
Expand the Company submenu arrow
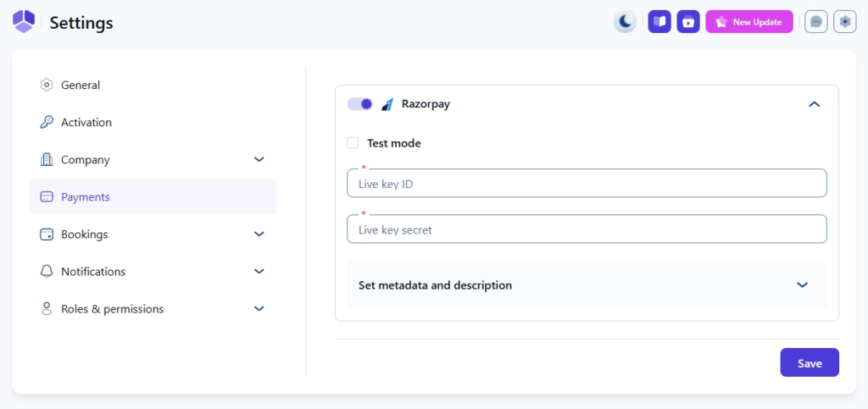click(x=259, y=160)
